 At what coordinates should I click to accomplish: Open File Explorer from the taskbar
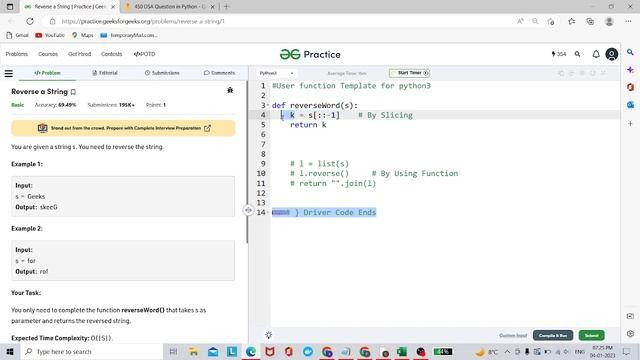coord(193,351)
